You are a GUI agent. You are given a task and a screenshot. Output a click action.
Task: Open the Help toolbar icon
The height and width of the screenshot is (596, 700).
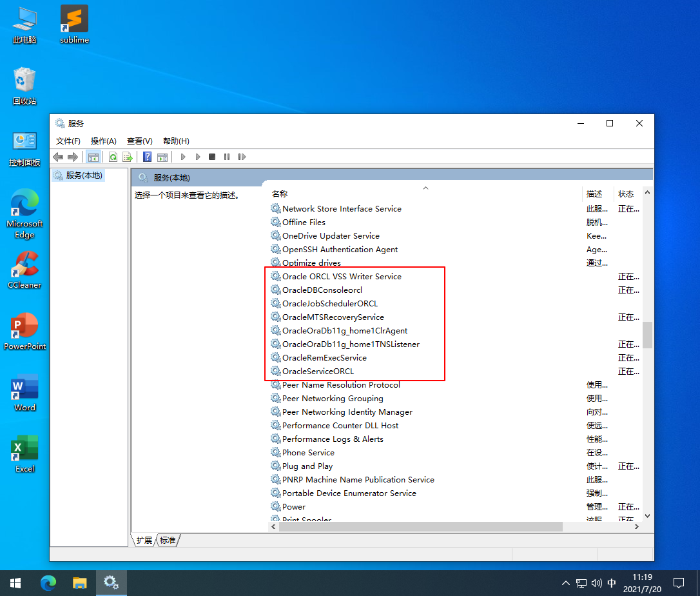pos(147,157)
